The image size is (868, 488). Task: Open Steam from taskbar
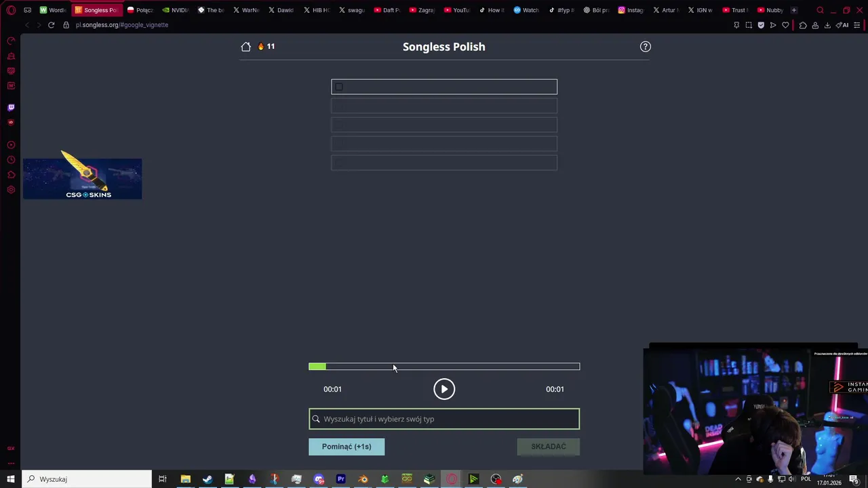208,479
